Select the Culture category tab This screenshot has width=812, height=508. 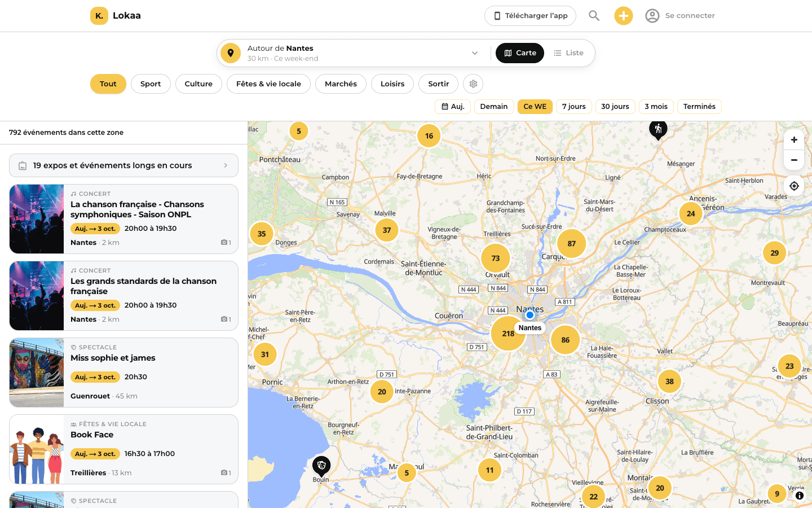[198, 84]
